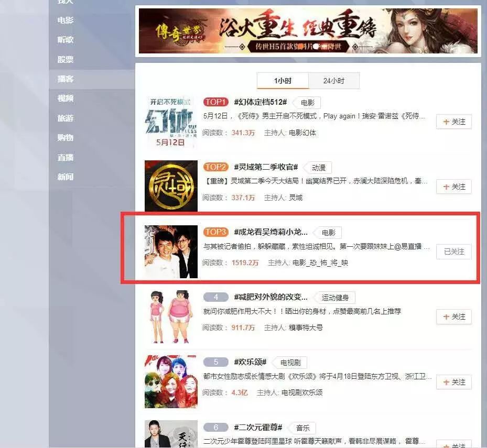Image resolution: width=487 pixels, height=448 pixels.
Task: Open 直播 in the left sidebar
Action: tap(66, 157)
